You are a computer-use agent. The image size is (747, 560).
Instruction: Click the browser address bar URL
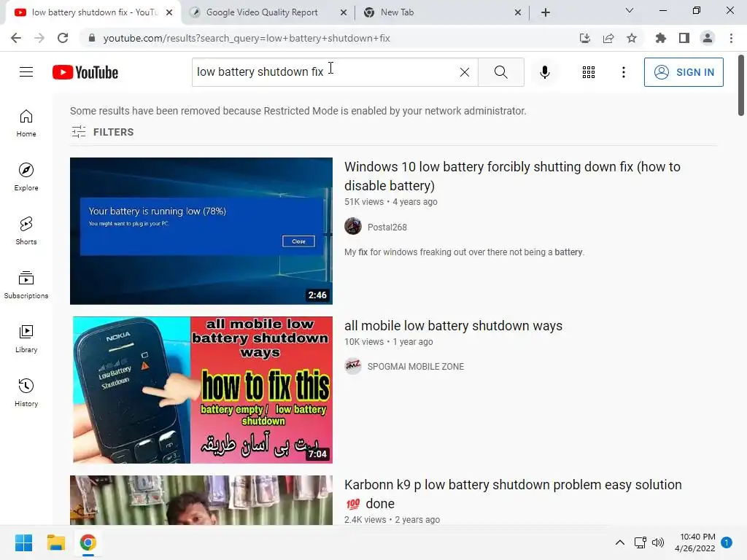coord(247,38)
